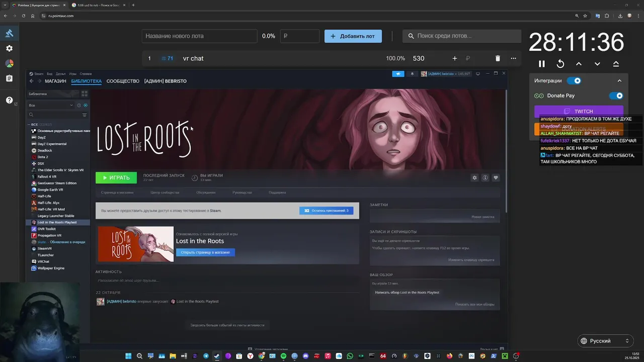Viewport: 644px width, 362px height.
Task: Click the Lost in the Roots thumbnail
Action: (x=136, y=244)
